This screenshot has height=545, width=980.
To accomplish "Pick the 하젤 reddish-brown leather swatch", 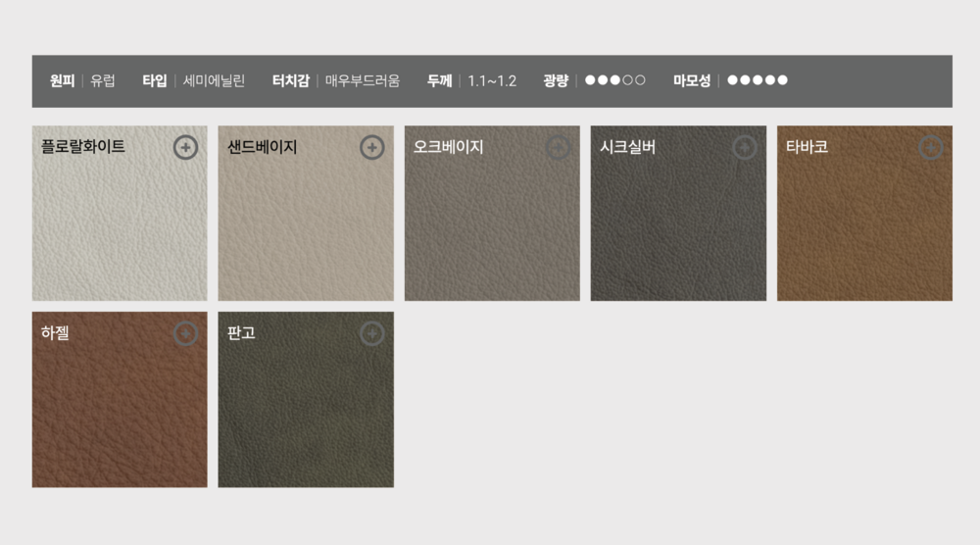I will [120, 412].
